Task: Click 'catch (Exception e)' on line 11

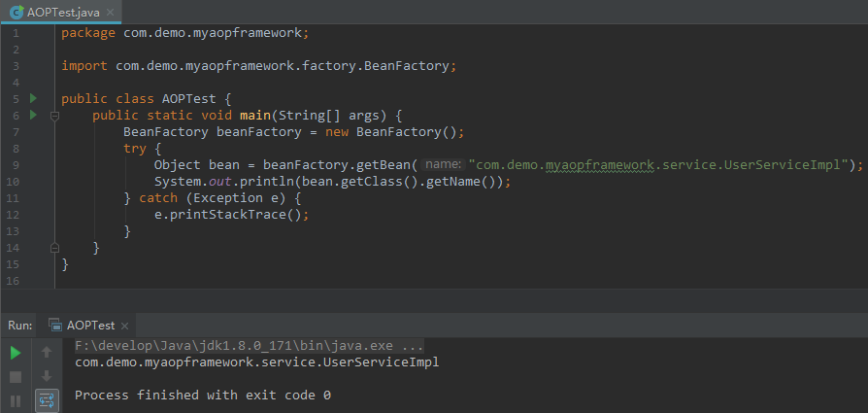Action: pos(213,198)
